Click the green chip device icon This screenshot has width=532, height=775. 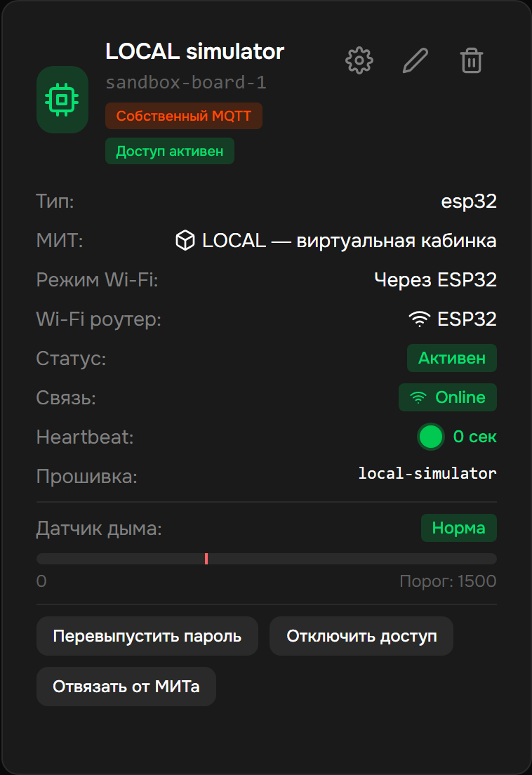[62, 100]
